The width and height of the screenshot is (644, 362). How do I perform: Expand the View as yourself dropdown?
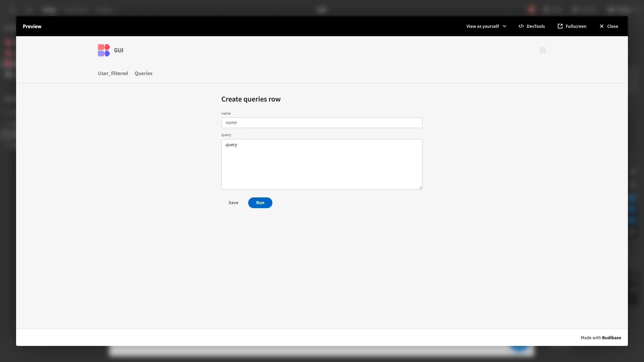(486, 26)
